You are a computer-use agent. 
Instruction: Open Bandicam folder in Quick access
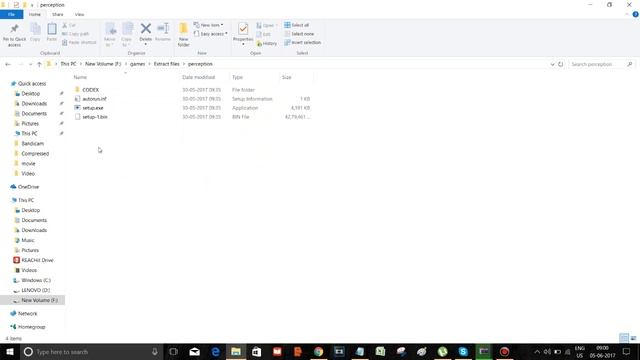(x=32, y=144)
